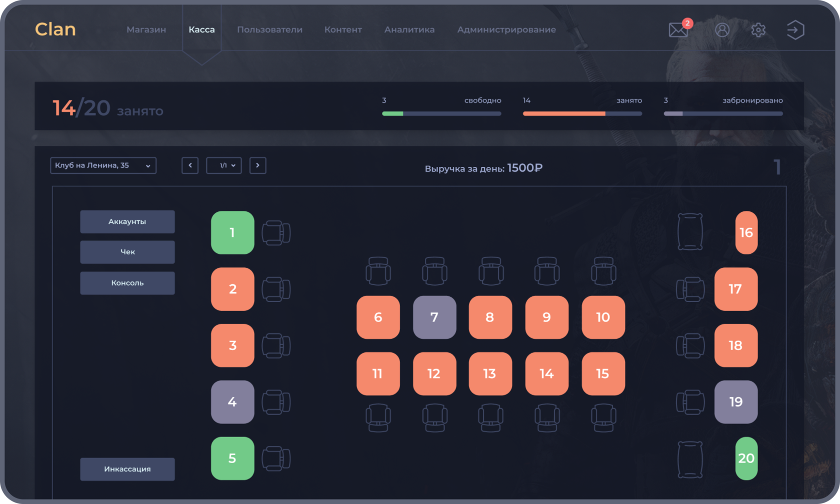Screen dimensions: 840x504
Task: Select occupied seat 17
Action: 736,289
